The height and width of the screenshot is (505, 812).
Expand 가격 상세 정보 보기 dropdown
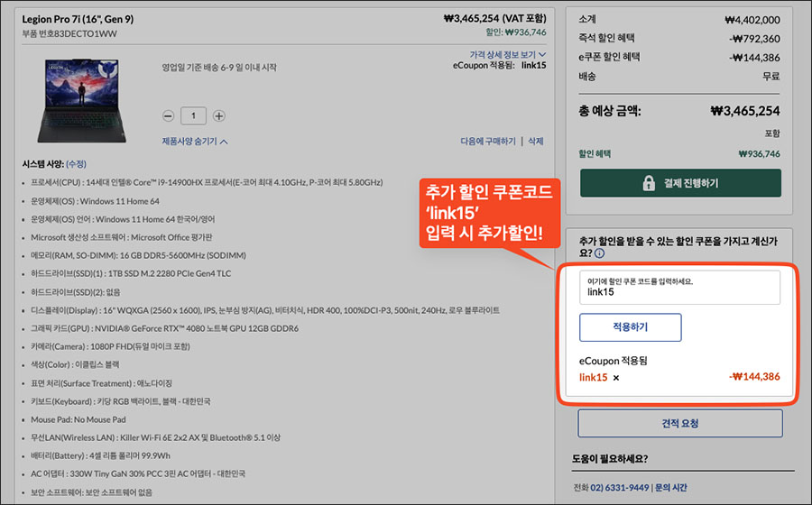[507, 54]
